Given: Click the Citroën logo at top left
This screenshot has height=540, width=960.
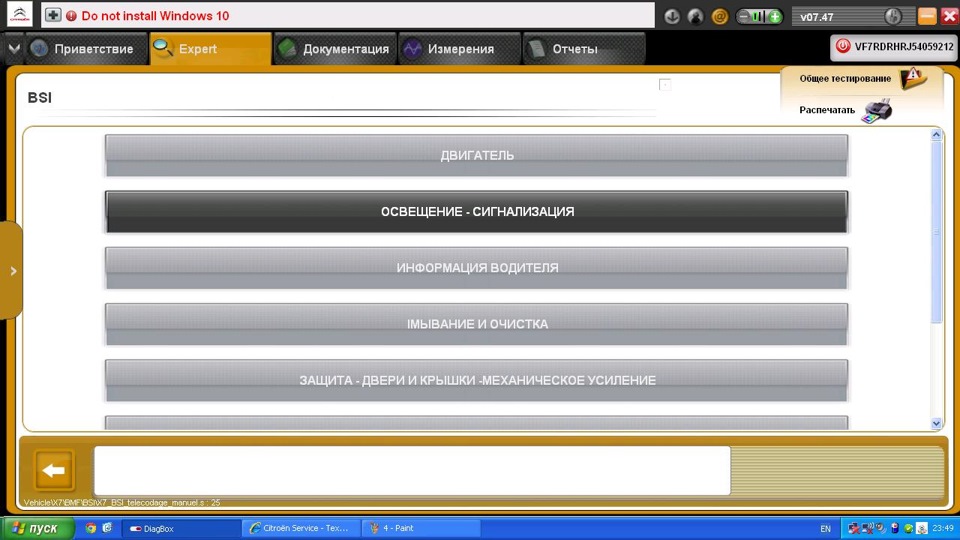Looking at the screenshot, I should coord(20,15).
